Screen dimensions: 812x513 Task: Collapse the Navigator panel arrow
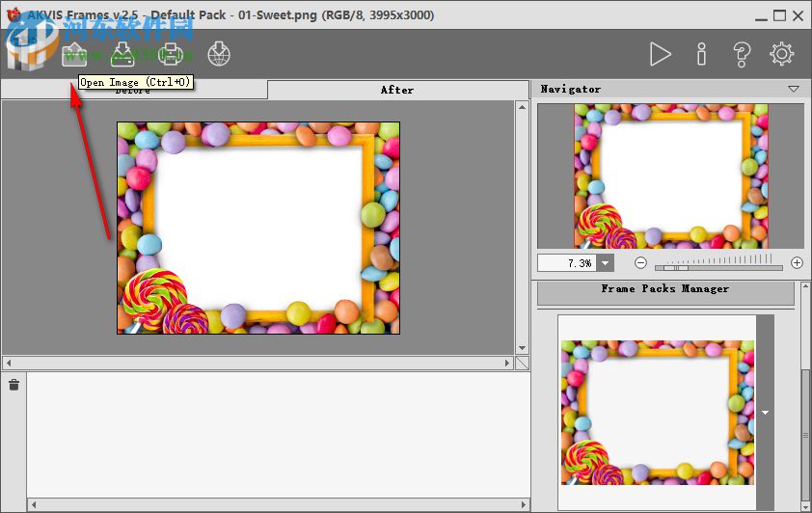click(794, 89)
